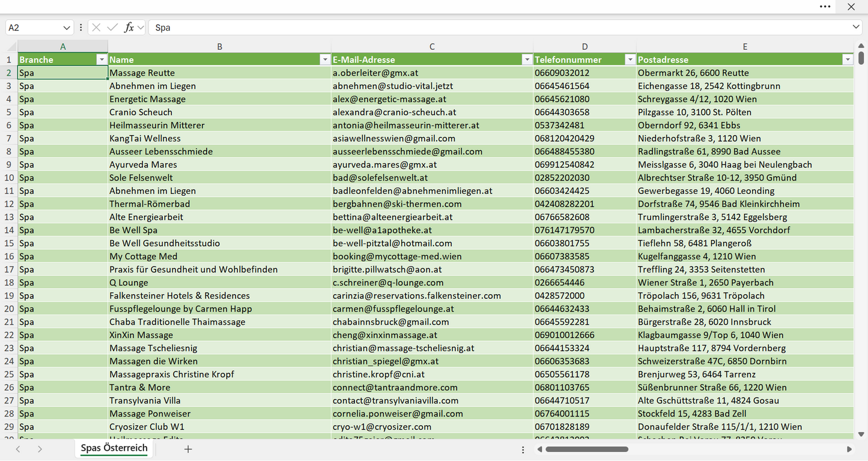Select email brigitte.pillwatsch@aon.at
This screenshot has height=461, width=868.
(432, 270)
